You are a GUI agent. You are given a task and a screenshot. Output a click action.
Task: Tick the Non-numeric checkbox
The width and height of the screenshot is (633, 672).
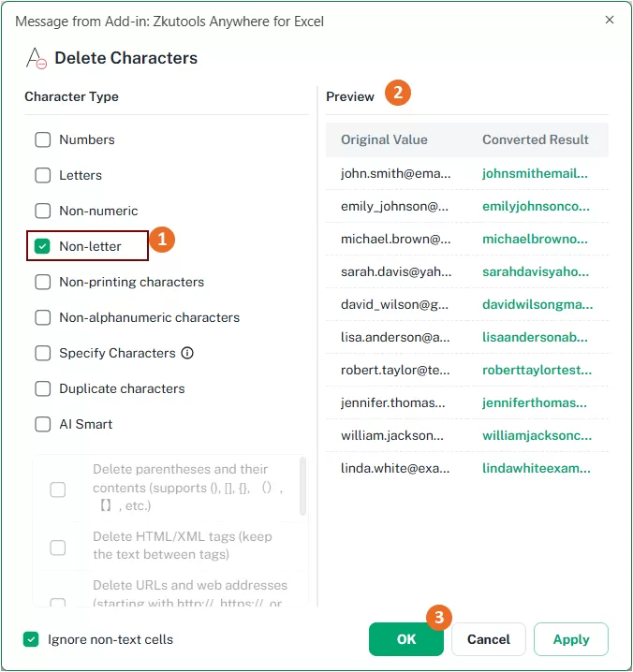pos(43,211)
